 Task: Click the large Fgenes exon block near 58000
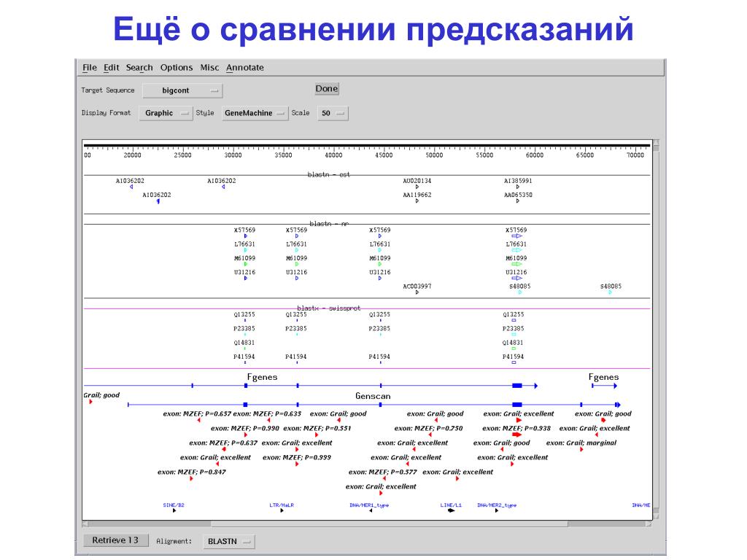tap(517, 386)
